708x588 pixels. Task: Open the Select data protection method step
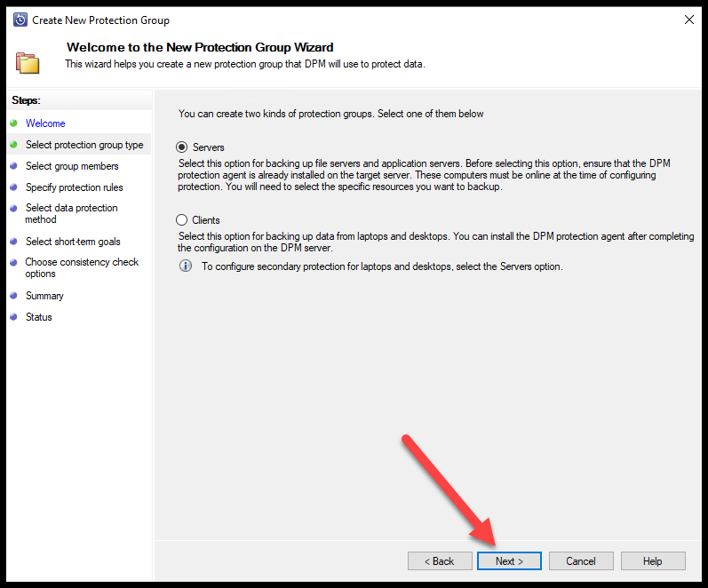71,213
